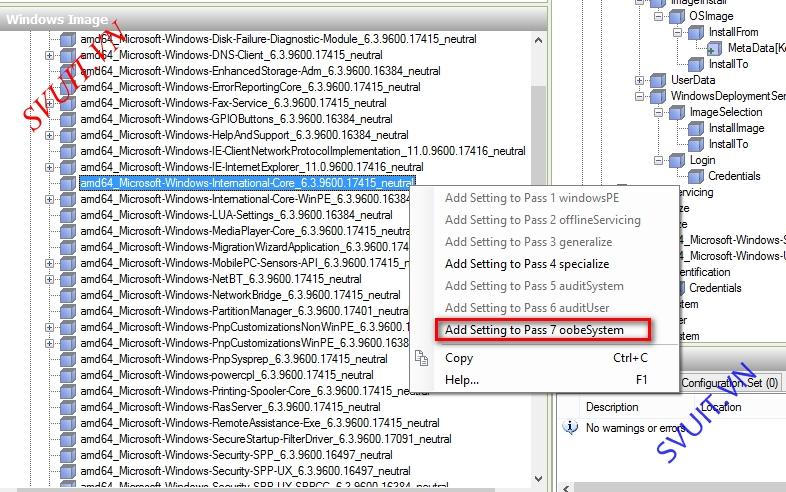The image size is (786, 492).
Task: Expand the Microsoft-Windows-DNS-Client component
Action: (x=49, y=55)
